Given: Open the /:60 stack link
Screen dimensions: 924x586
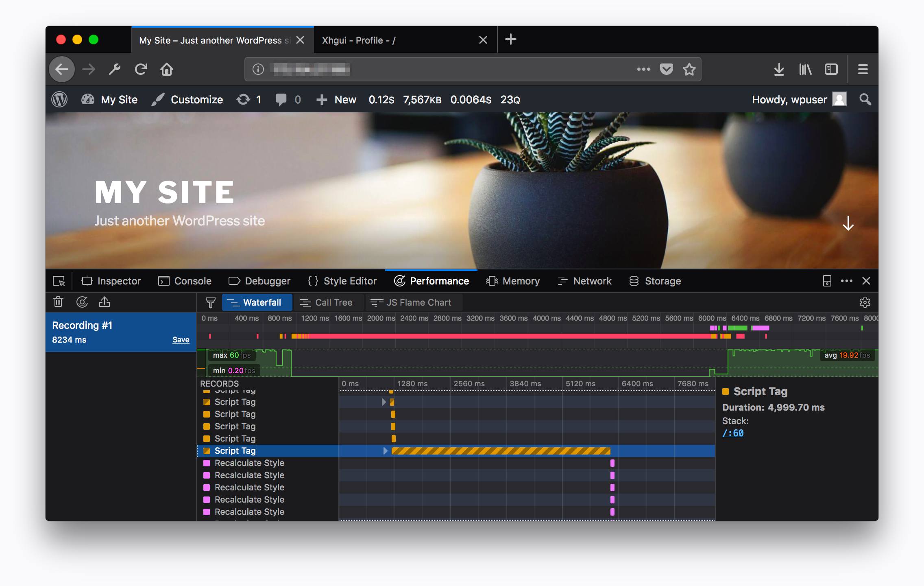Looking at the screenshot, I should pyautogui.click(x=733, y=433).
